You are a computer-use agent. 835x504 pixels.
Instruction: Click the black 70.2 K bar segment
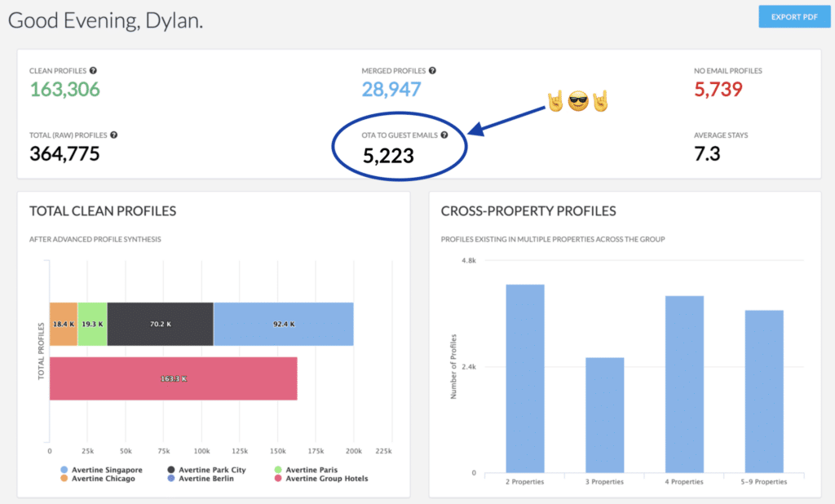pyautogui.click(x=160, y=324)
